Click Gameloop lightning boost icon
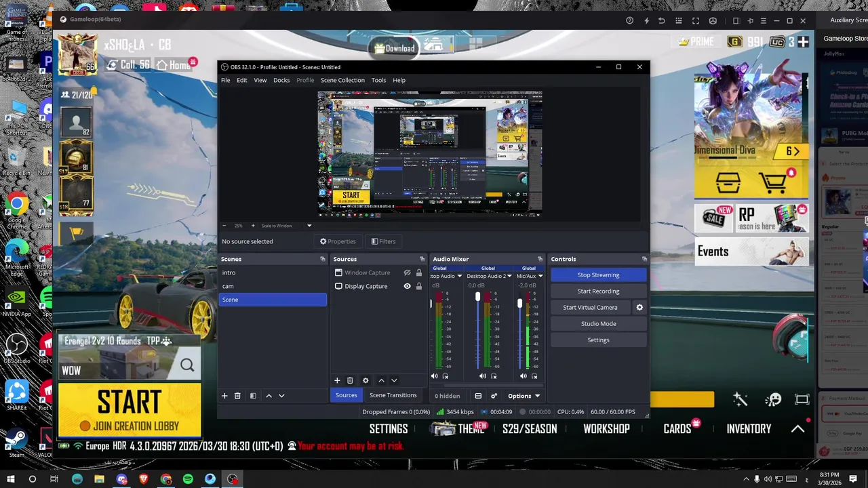Viewport: 868px width, 488px height. 646,21
